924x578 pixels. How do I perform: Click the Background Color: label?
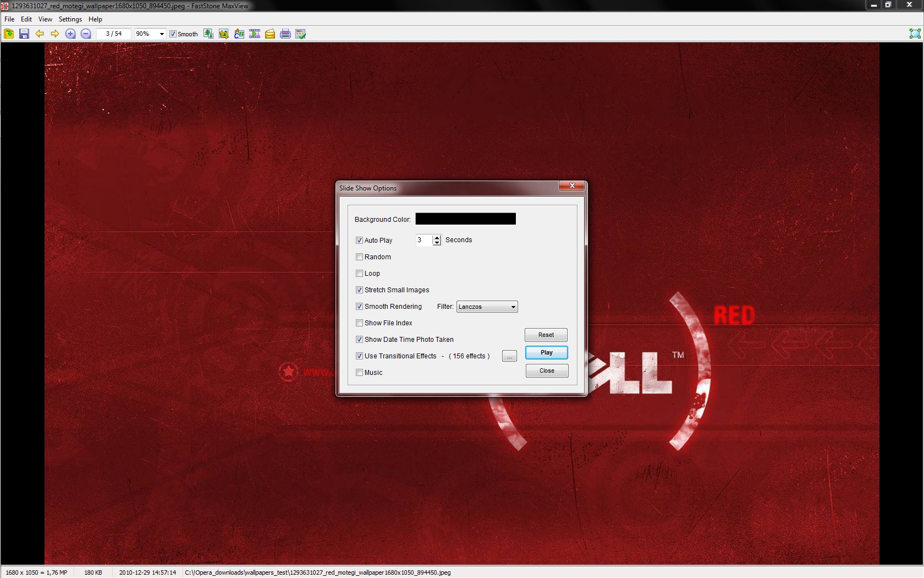tap(382, 220)
